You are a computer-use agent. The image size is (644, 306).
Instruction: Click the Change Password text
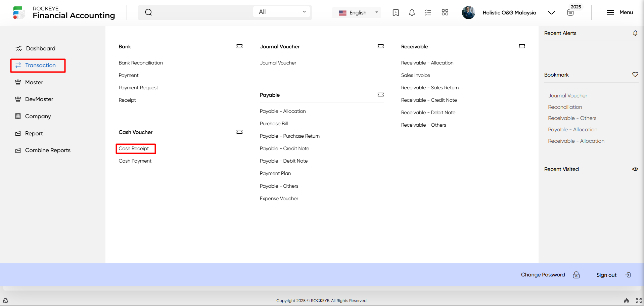(543, 275)
